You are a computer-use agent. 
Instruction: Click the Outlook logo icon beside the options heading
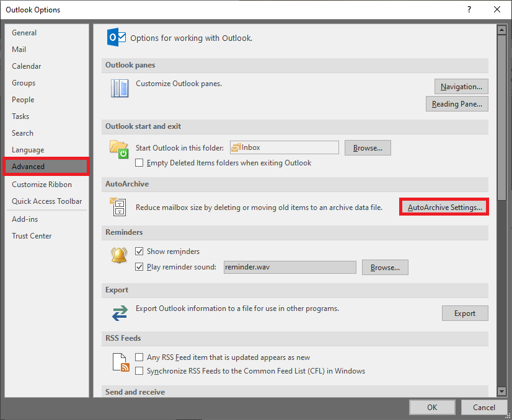[117, 37]
